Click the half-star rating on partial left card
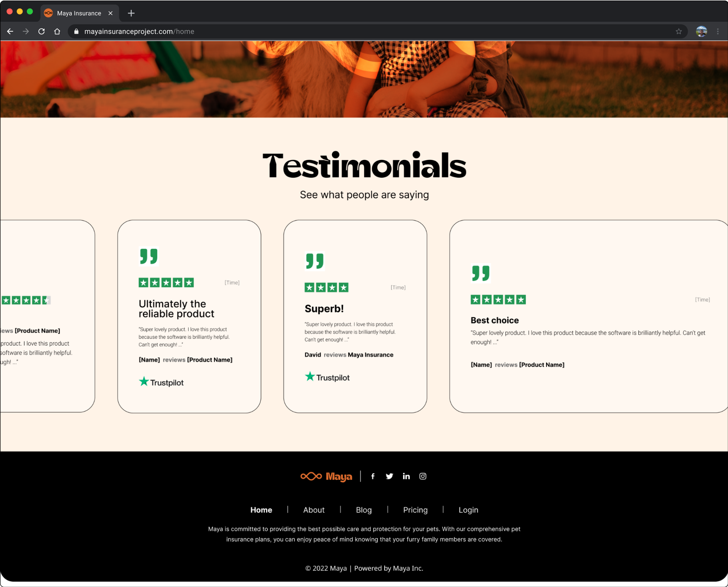 pos(26,300)
